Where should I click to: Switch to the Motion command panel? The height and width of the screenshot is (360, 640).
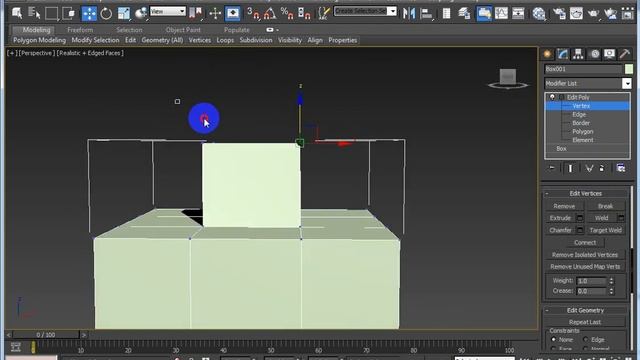[x=595, y=54]
